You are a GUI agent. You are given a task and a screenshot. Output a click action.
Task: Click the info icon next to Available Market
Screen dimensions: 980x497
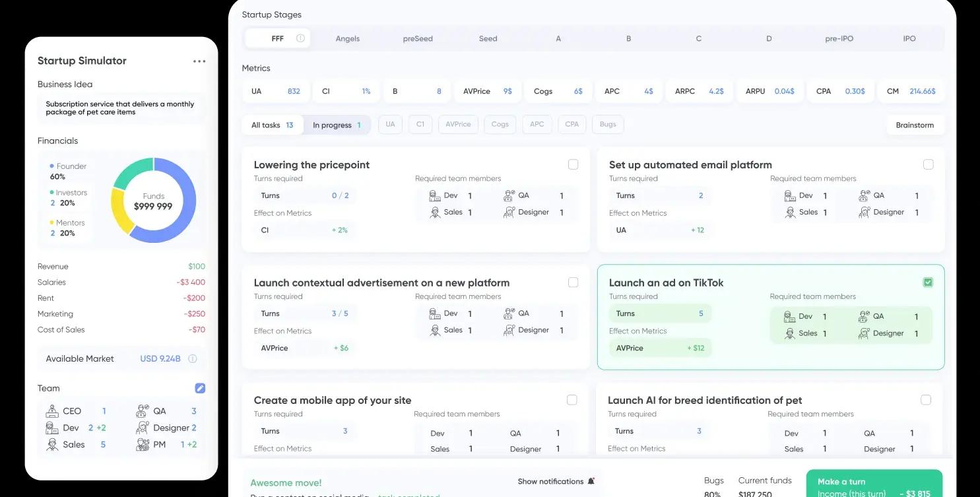tap(193, 359)
